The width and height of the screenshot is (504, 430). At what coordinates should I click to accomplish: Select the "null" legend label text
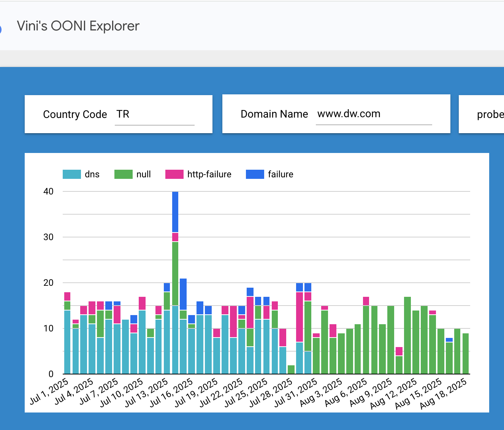pos(144,174)
